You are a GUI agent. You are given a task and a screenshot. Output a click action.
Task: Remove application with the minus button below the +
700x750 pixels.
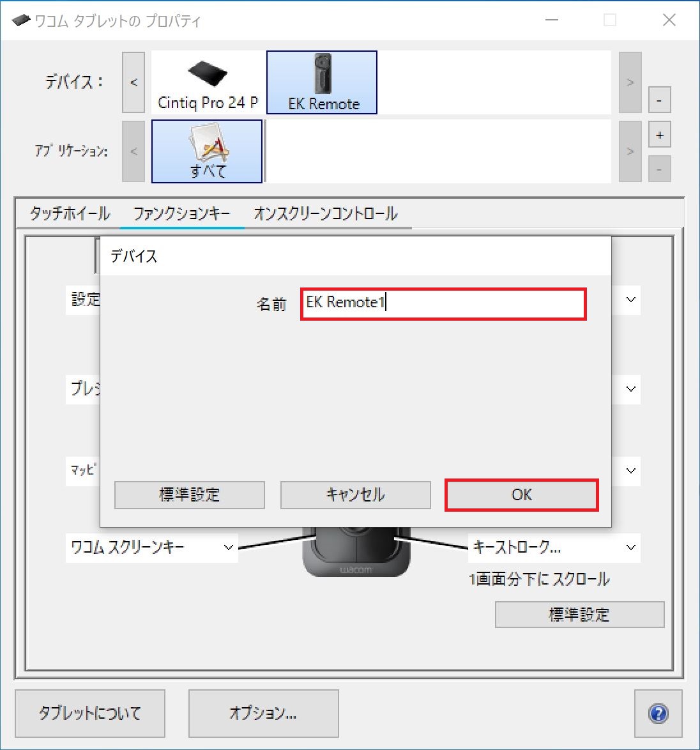tap(659, 169)
